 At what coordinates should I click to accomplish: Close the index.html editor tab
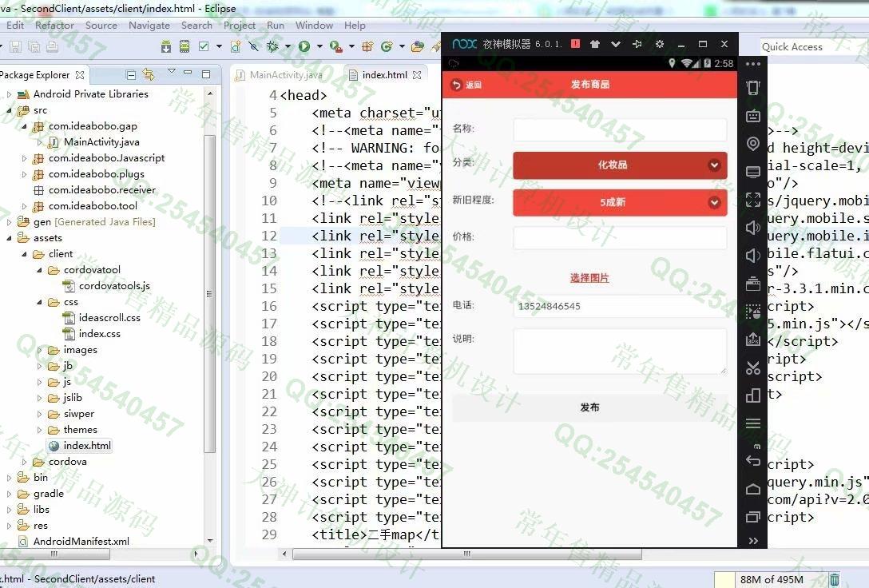tap(417, 75)
